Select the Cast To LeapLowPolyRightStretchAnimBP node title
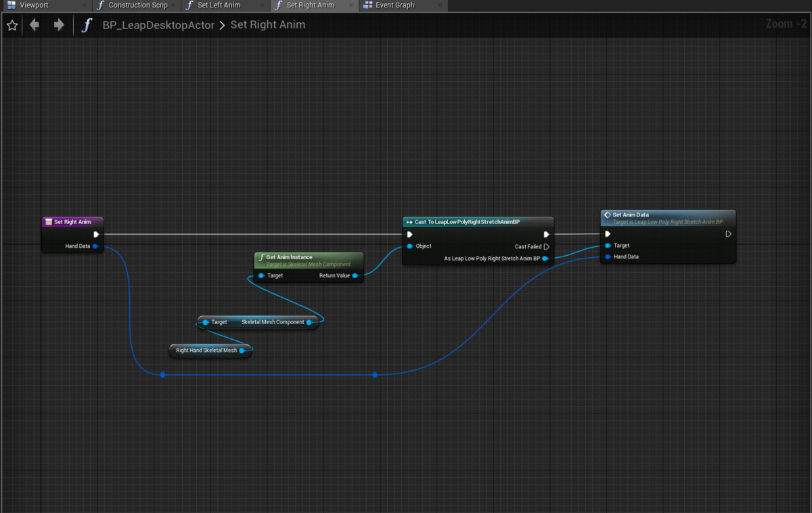The width and height of the screenshot is (812, 513). coord(467,222)
